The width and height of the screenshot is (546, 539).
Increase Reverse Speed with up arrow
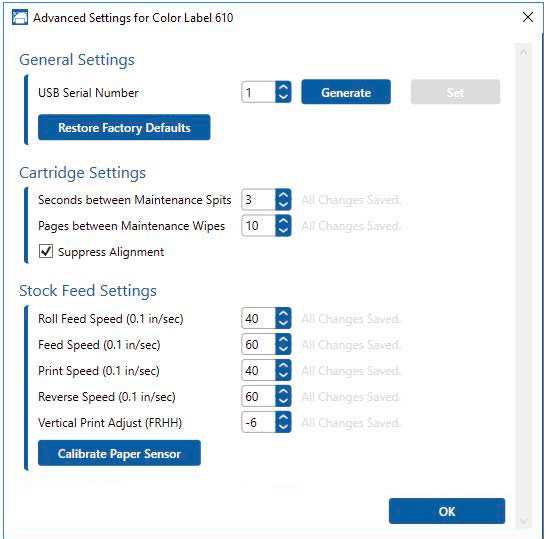[x=283, y=391]
